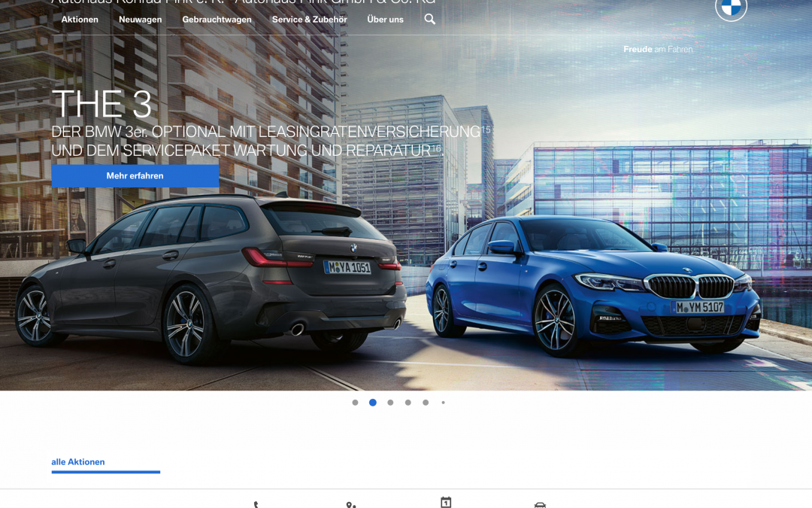812x508 pixels.
Task: Click the THE 3 headline
Action: click(x=102, y=104)
